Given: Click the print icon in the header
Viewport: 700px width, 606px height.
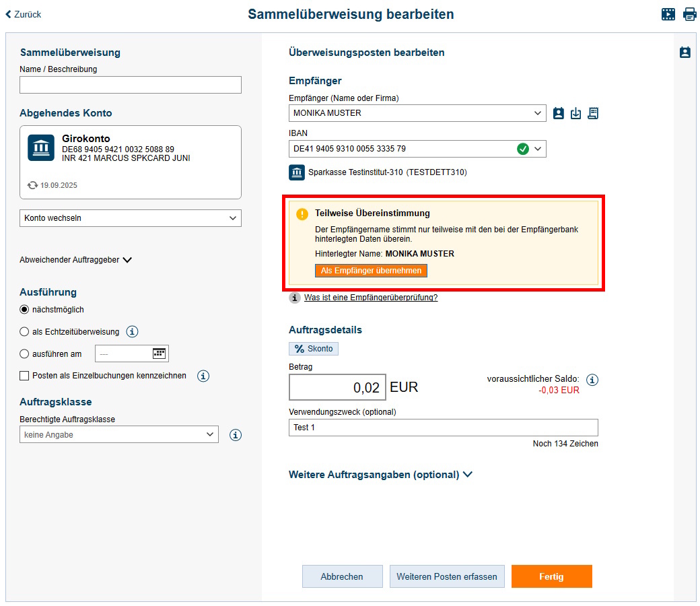Looking at the screenshot, I should click(690, 13).
